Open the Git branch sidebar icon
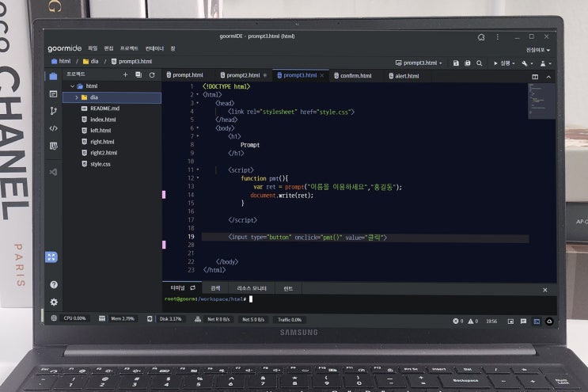Image resolution: width=588 pixels, height=392 pixels. coord(53,111)
